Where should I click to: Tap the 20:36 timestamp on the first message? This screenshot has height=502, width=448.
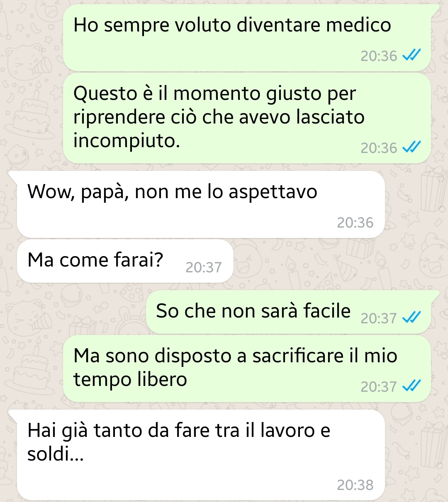[x=379, y=56]
